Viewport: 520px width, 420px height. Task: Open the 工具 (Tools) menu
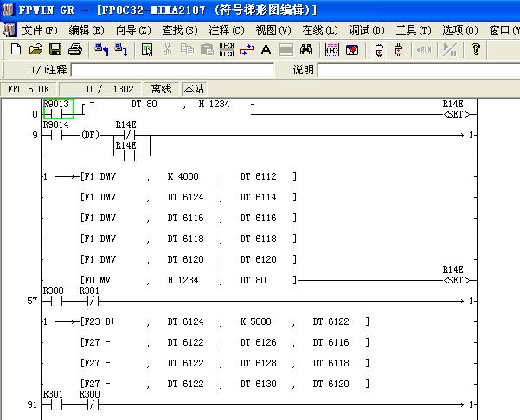tap(412, 29)
